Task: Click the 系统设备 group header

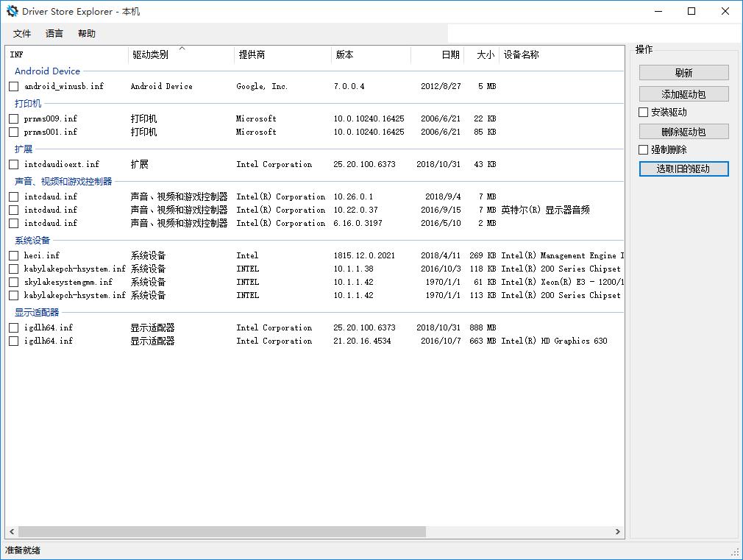Action: click(32, 241)
